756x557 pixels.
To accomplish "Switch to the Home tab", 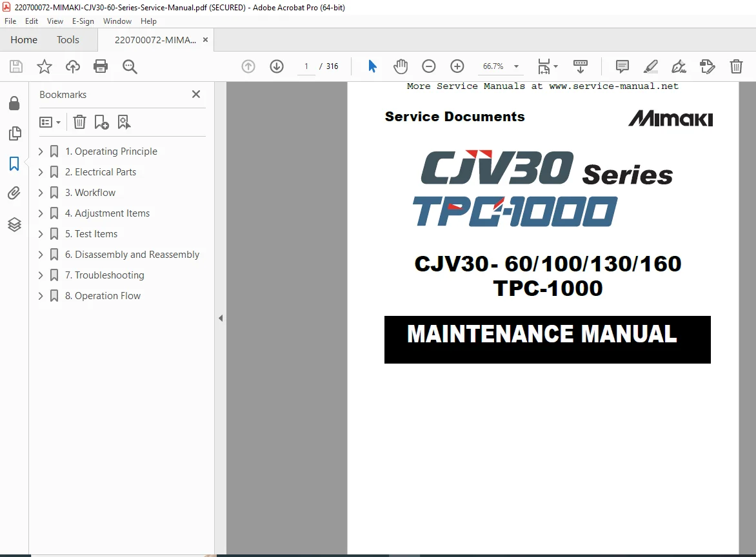I will (x=24, y=40).
